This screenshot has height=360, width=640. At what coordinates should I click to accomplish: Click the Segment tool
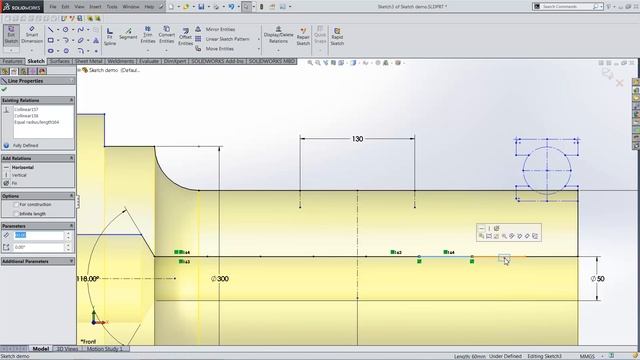click(x=128, y=33)
